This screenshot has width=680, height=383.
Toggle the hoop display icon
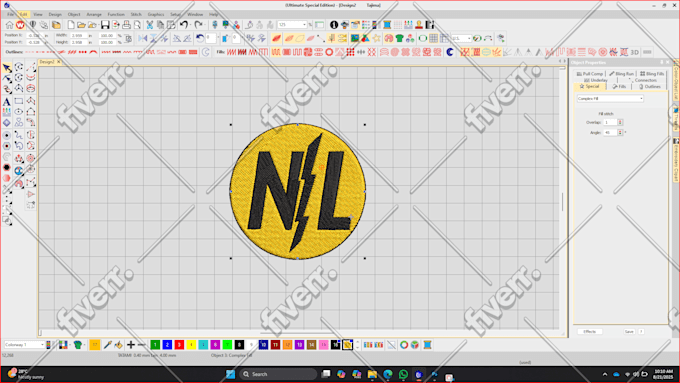(x=422, y=39)
